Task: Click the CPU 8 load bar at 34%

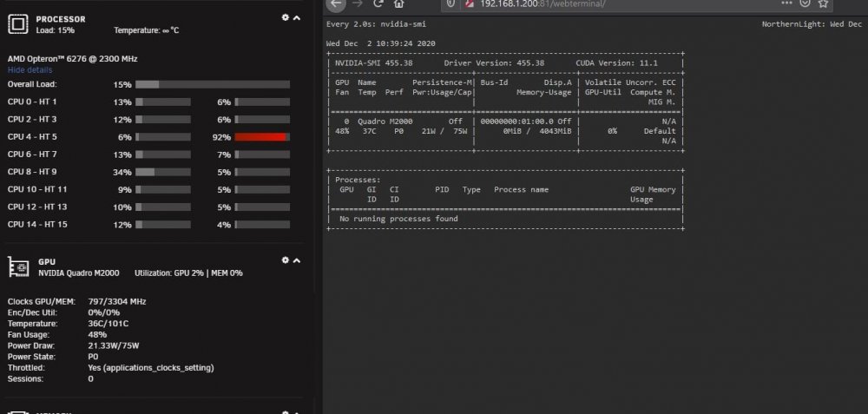Action: pyautogui.click(x=163, y=172)
